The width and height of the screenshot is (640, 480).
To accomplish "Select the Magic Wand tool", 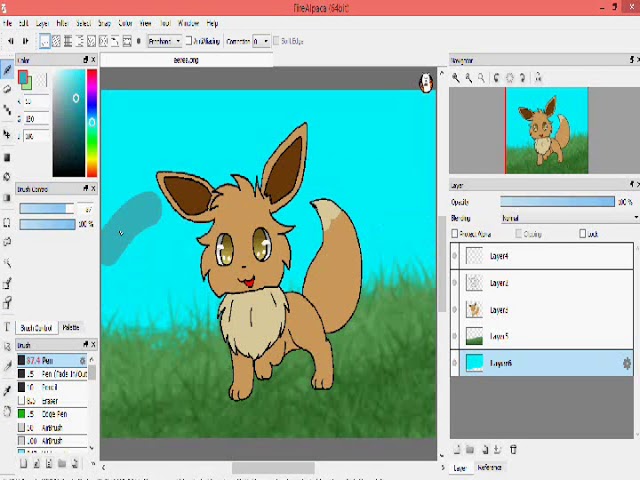I will click(x=7, y=262).
